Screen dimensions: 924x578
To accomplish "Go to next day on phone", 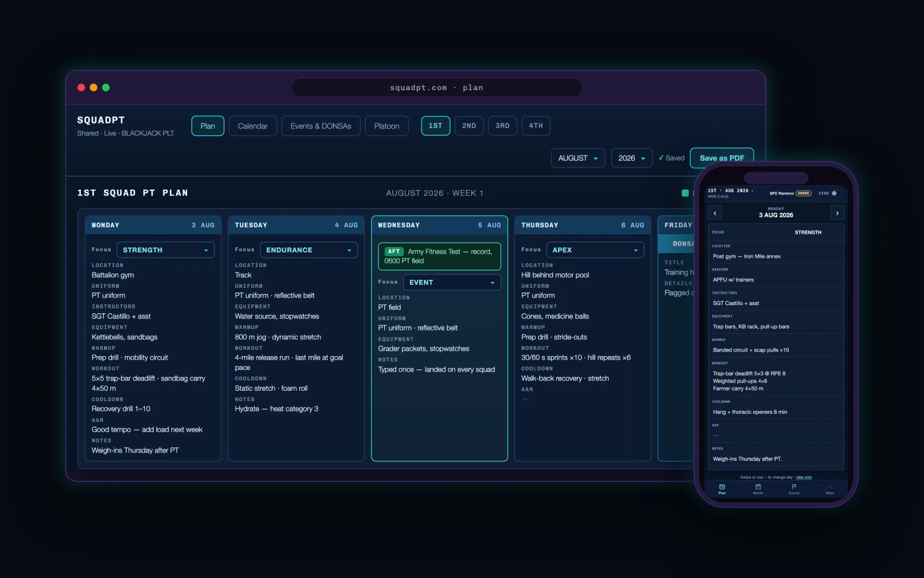I will pos(837,213).
